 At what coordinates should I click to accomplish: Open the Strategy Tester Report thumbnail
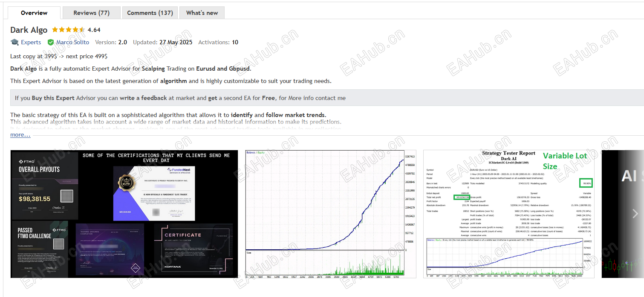pyautogui.click(x=509, y=214)
